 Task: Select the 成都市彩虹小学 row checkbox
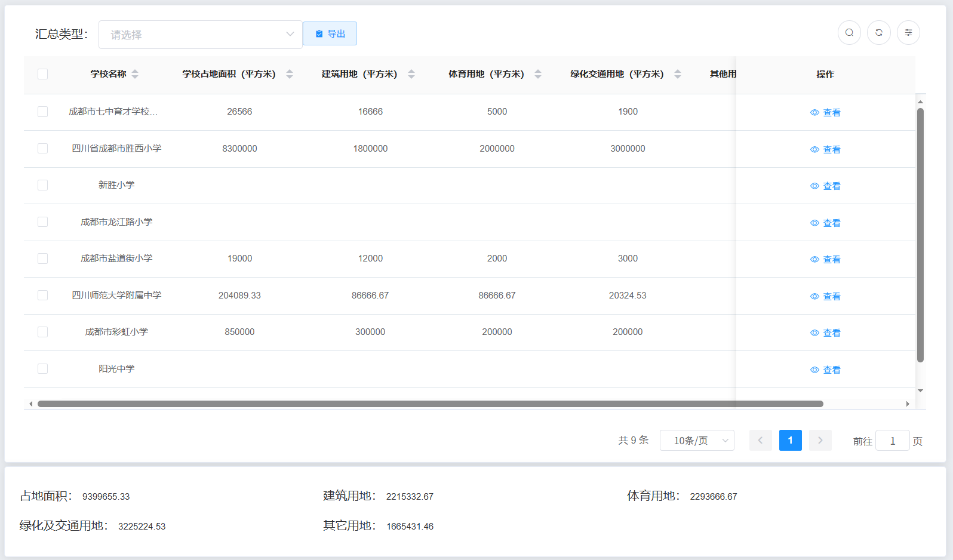point(42,332)
